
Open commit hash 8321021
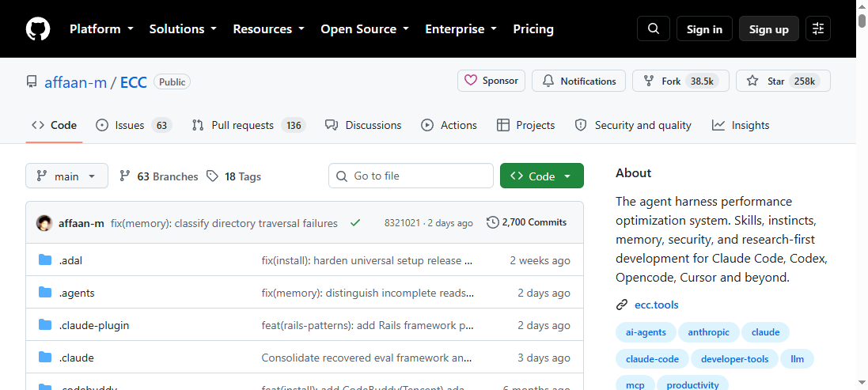point(403,223)
